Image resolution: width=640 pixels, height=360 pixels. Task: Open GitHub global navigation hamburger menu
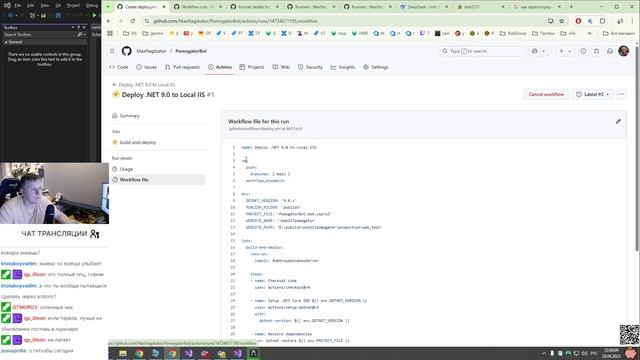[112, 51]
